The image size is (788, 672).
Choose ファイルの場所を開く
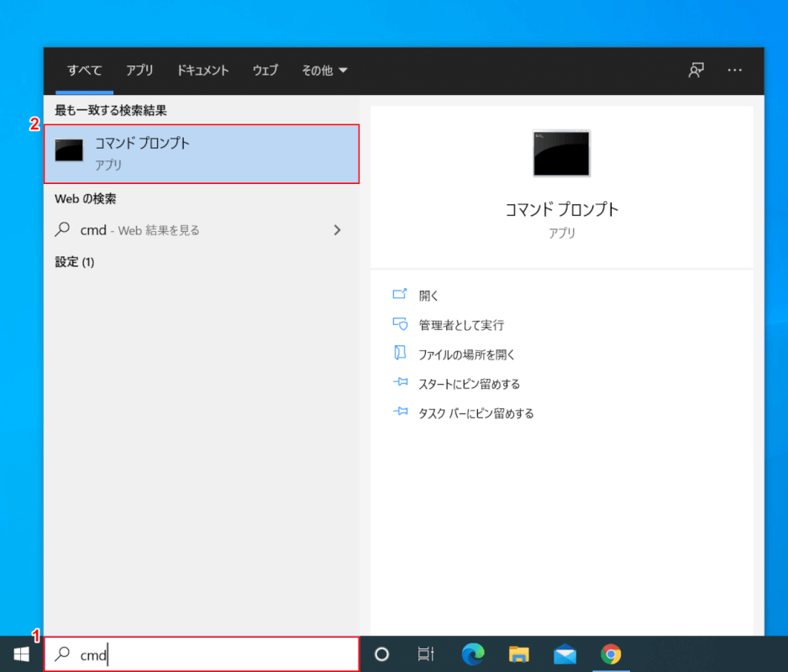[466, 354]
